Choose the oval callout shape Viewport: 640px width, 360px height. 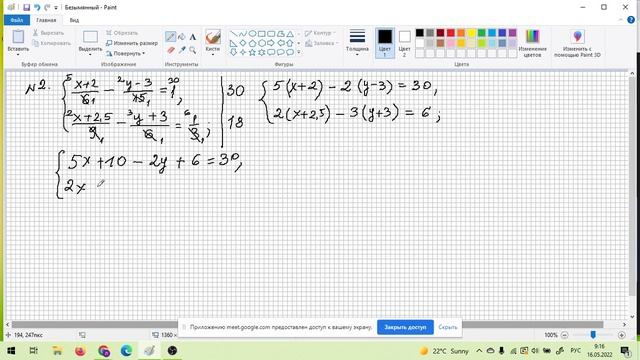[280, 52]
